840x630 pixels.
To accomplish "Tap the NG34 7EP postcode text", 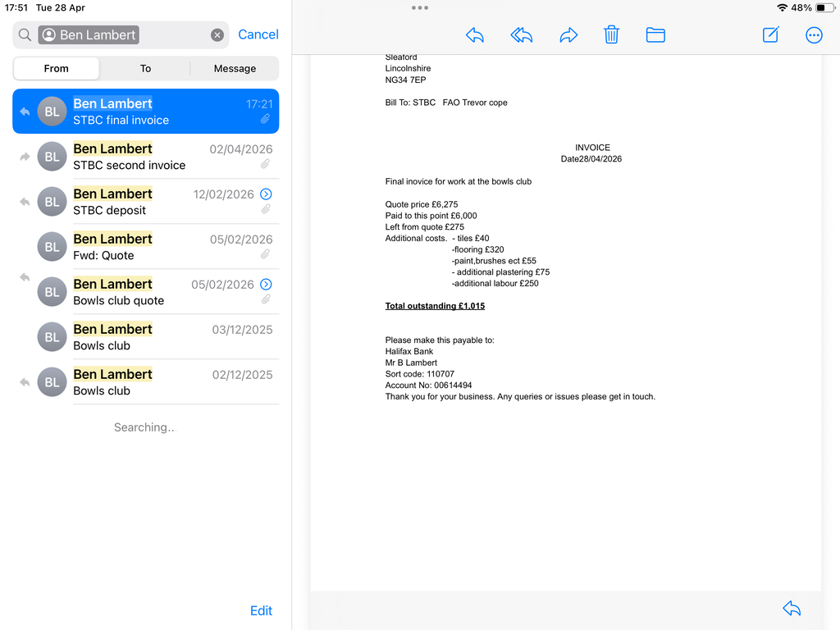I will [405, 80].
